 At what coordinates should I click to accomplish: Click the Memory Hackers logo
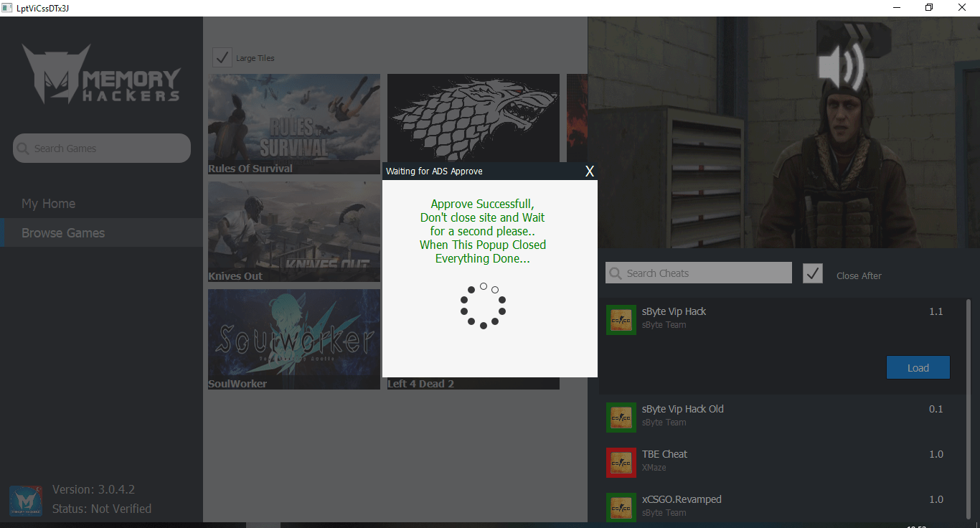coord(101,75)
